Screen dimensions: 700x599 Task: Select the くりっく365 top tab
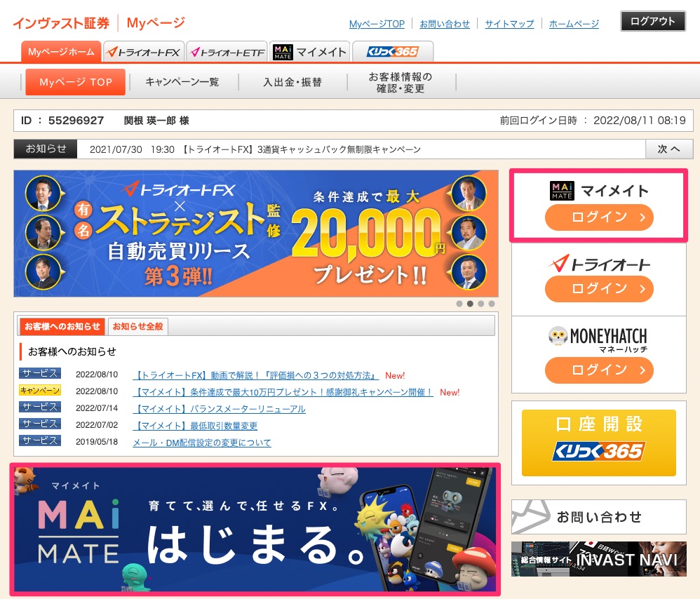pos(393,52)
